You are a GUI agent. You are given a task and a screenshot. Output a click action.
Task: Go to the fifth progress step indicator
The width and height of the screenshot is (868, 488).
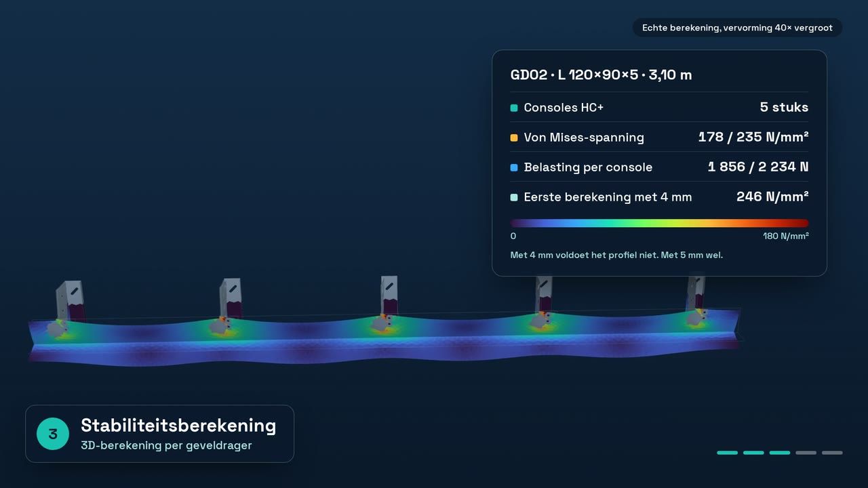pyautogui.click(x=832, y=453)
